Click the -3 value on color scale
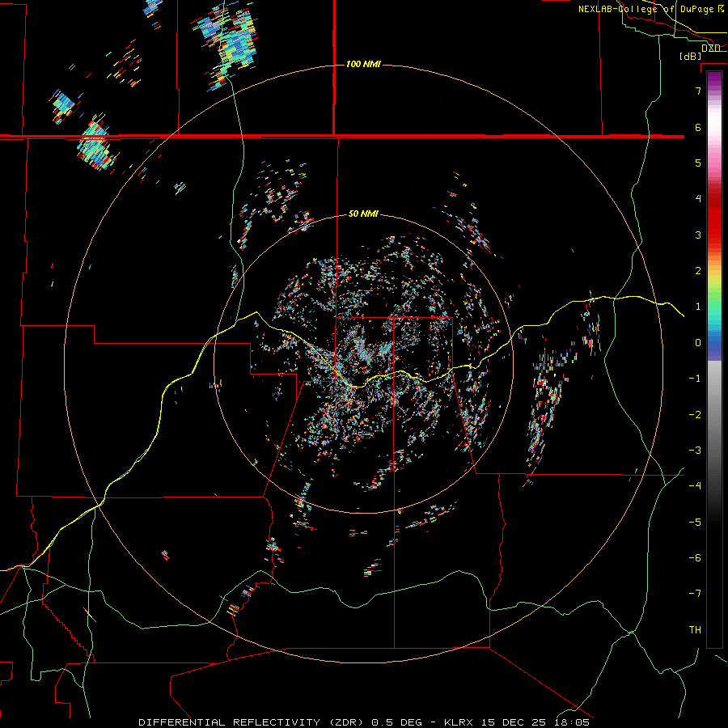This screenshot has height=728, width=728. (x=695, y=451)
